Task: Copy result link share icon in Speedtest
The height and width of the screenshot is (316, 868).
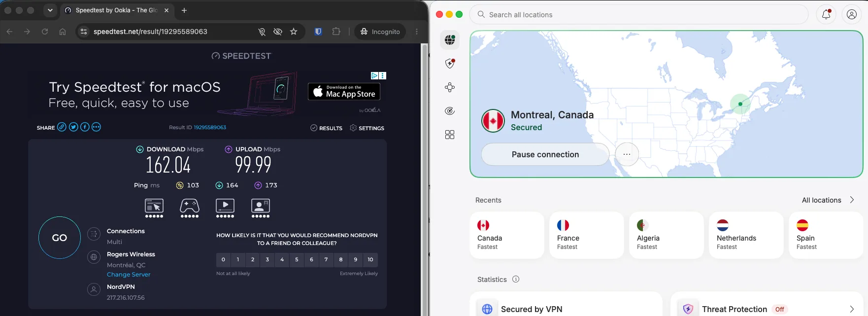Action: (62, 127)
